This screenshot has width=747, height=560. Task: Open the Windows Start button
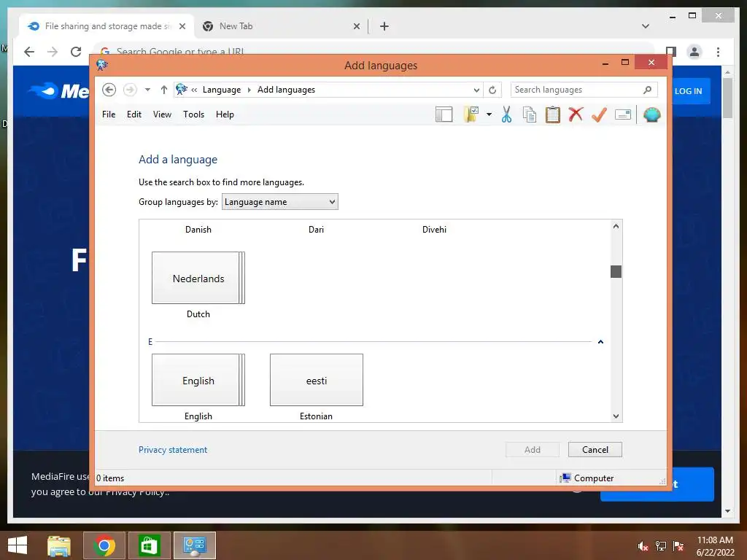pyautogui.click(x=18, y=545)
